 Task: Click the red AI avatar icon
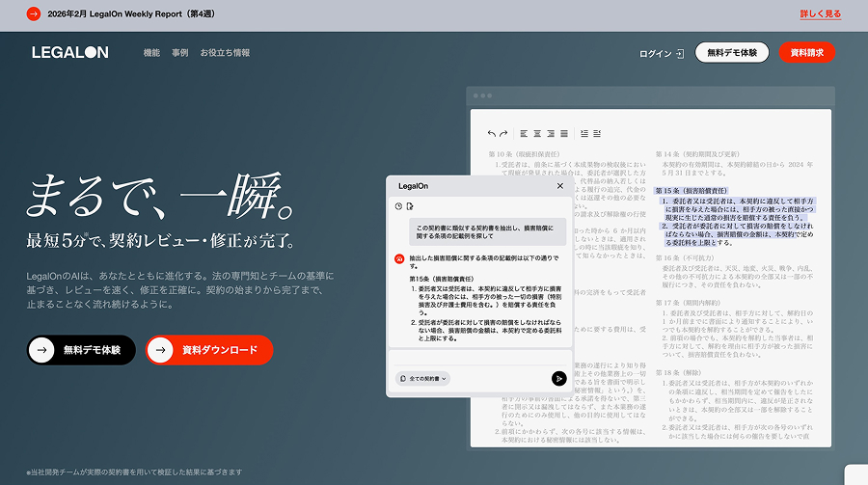(x=399, y=258)
